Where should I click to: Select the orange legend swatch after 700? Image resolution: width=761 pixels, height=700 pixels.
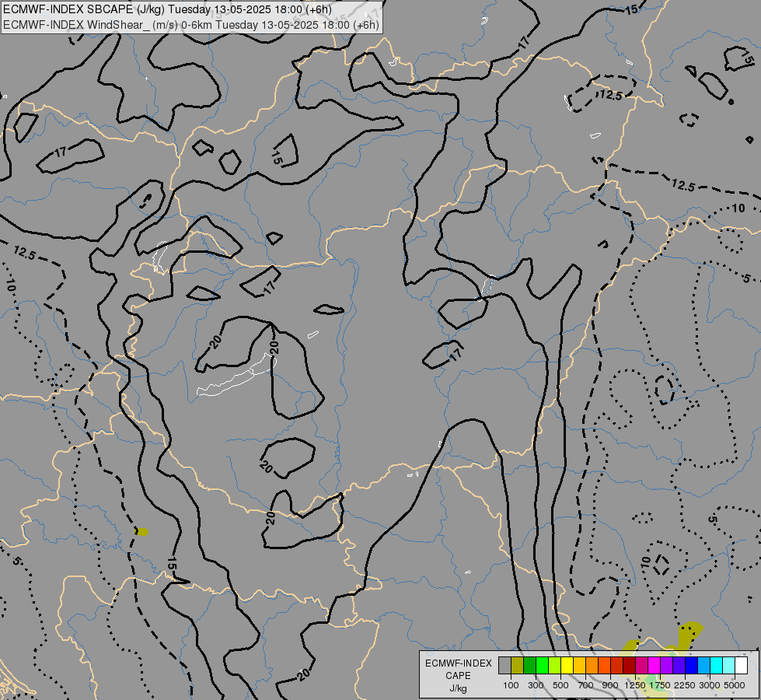pyautogui.click(x=592, y=666)
